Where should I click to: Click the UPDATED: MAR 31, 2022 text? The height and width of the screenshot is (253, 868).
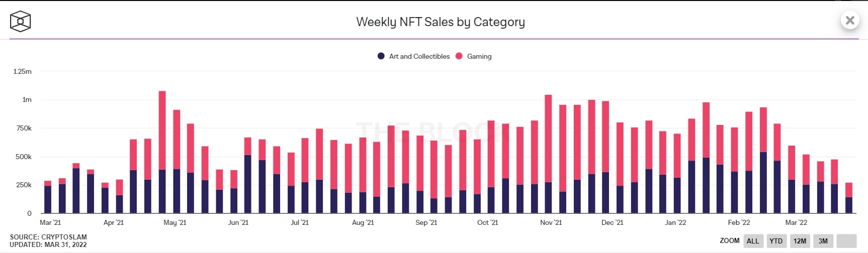coord(48,245)
